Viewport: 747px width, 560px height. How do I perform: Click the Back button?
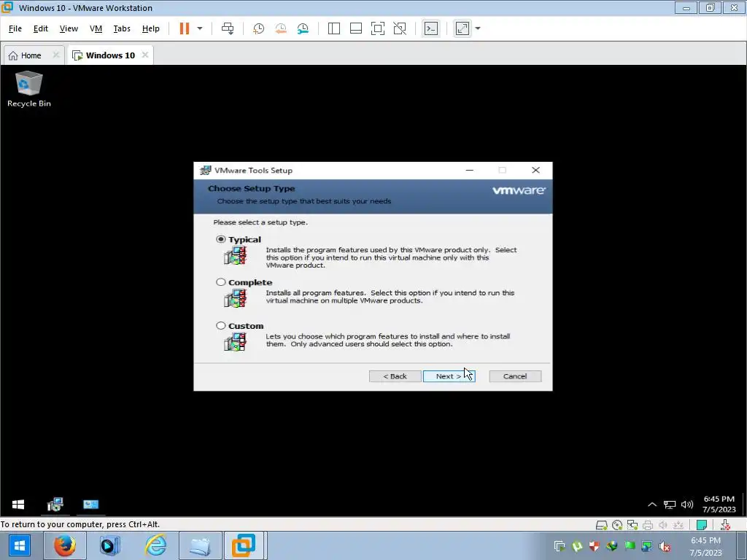(395, 376)
